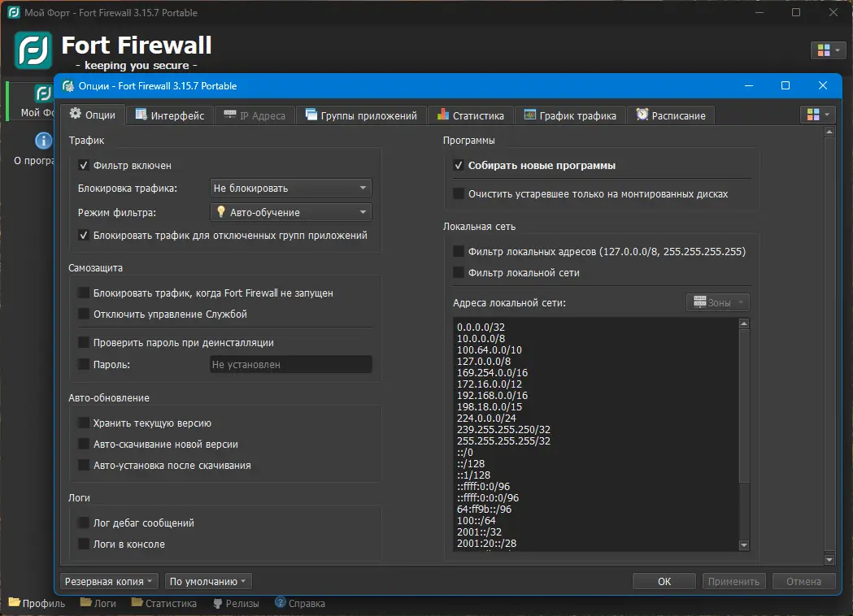Open Релизы link in main window

[236, 603]
